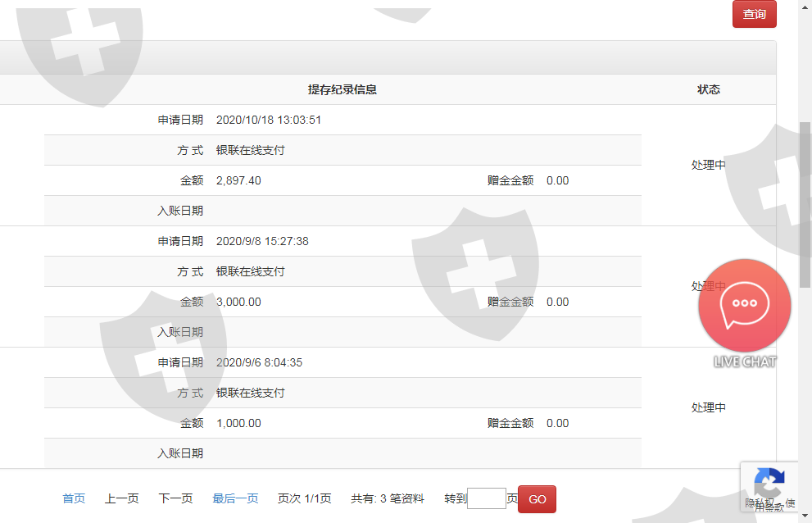The width and height of the screenshot is (812, 523).
Task: Click the scrollbar down arrow
Action: point(805,516)
